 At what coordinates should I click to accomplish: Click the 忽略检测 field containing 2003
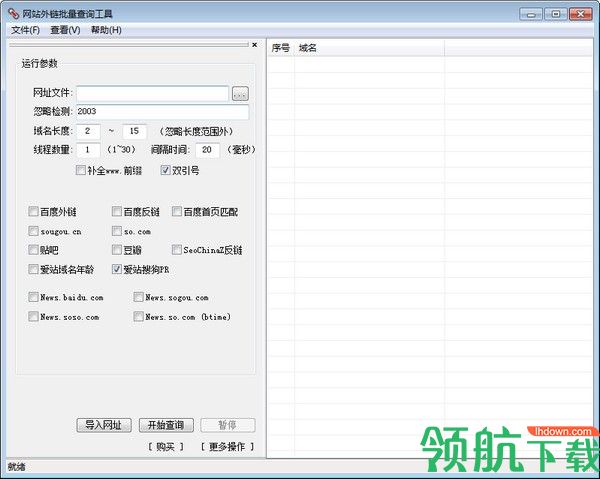(x=163, y=112)
